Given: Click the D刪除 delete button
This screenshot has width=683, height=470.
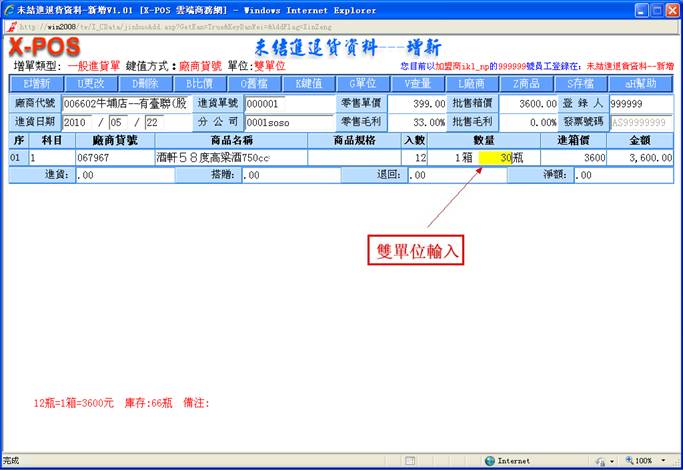Looking at the screenshot, I should pos(146,84).
